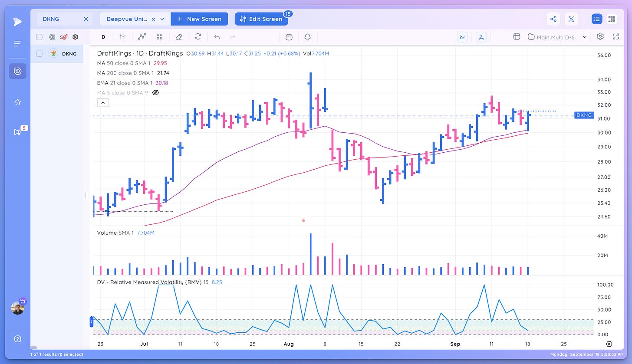Open the D timeframe selector

tap(103, 37)
